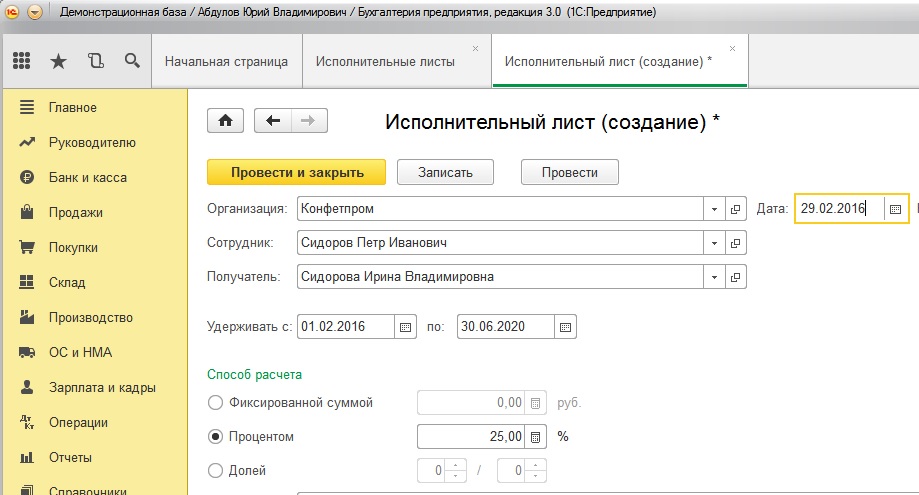Open Зарплата и кадры section
This screenshot has width=919, height=495.
tap(92, 387)
